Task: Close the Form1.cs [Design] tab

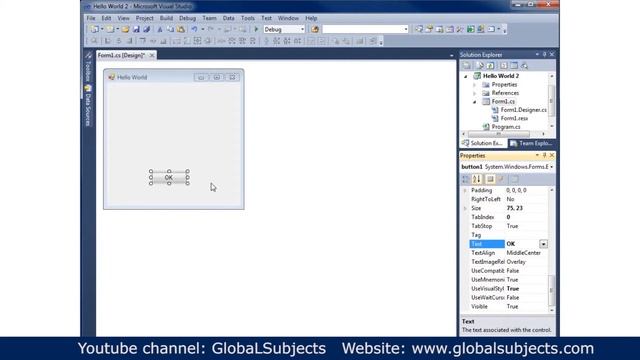Action: (x=151, y=55)
